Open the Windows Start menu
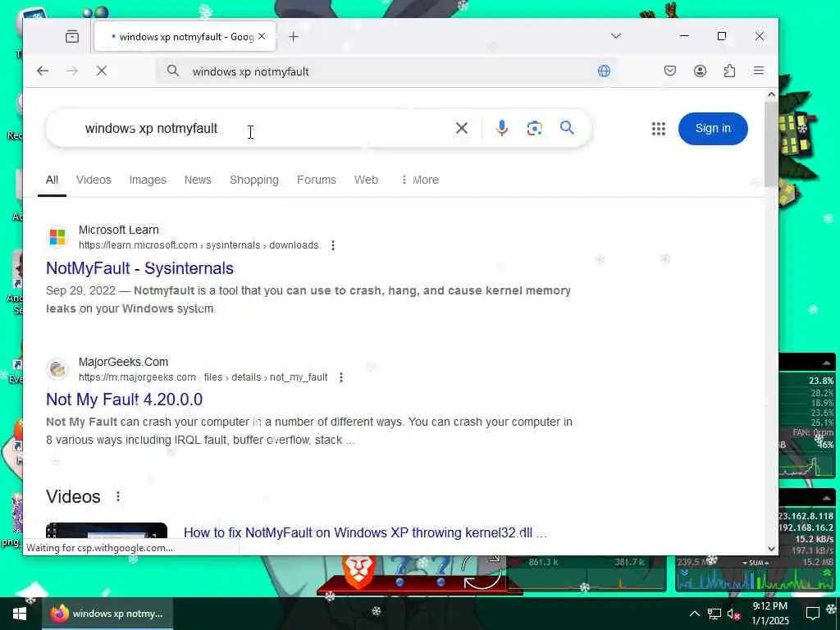 pos(20,614)
